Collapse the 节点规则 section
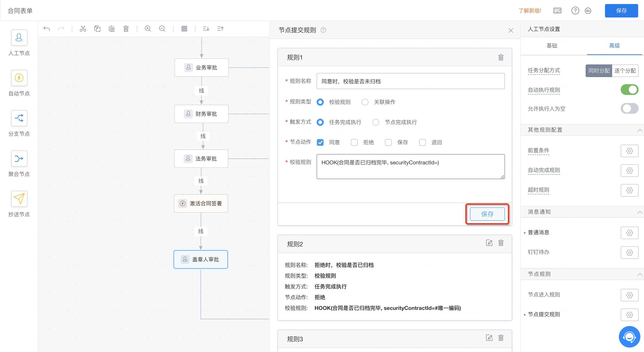This screenshot has height=352, width=644. 640,274
